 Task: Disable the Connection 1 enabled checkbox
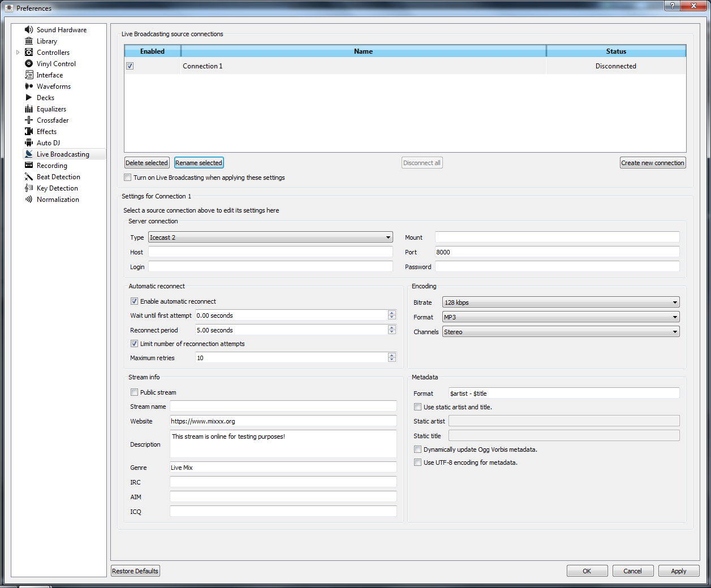point(130,66)
